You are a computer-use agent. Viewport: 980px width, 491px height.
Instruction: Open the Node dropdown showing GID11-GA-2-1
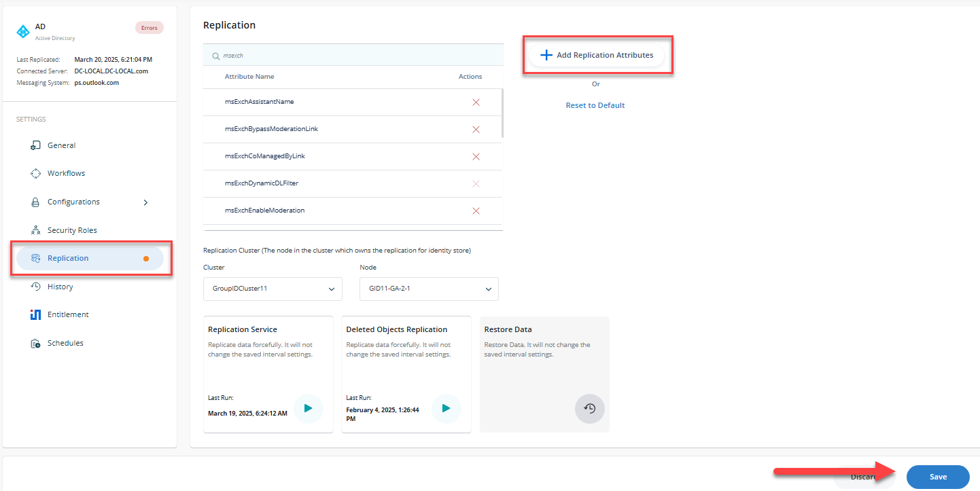tap(429, 289)
